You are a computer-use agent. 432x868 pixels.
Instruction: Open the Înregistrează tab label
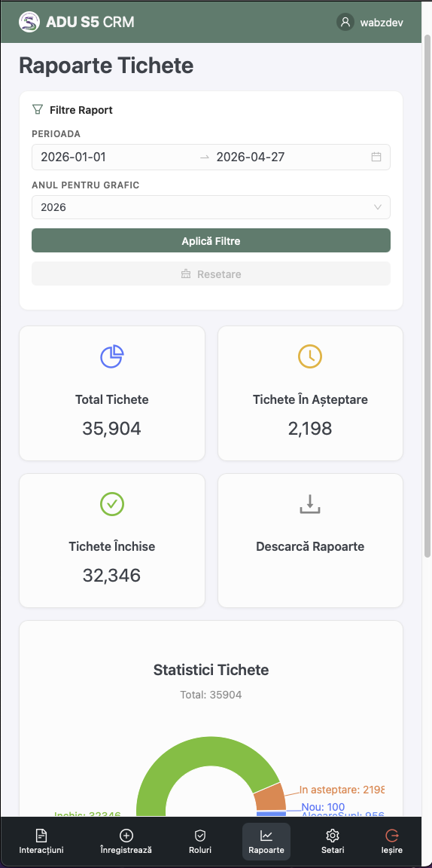[126, 850]
